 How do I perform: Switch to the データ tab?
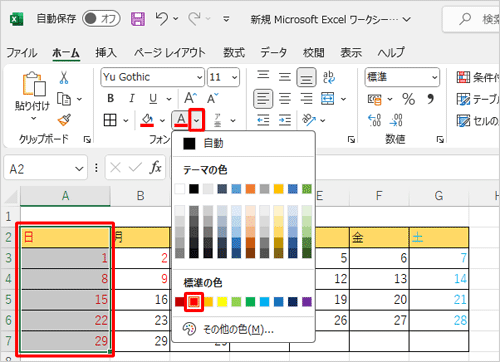click(274, 53)
